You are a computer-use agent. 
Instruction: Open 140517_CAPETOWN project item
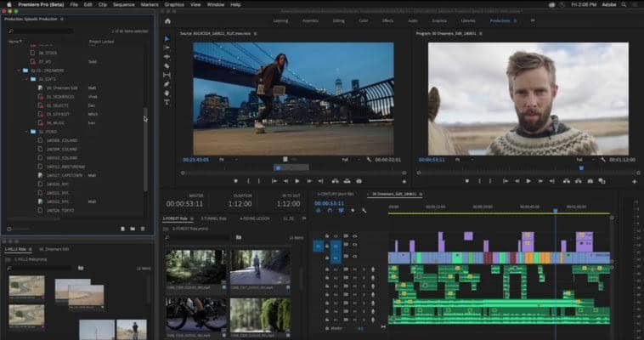point(64,175)
